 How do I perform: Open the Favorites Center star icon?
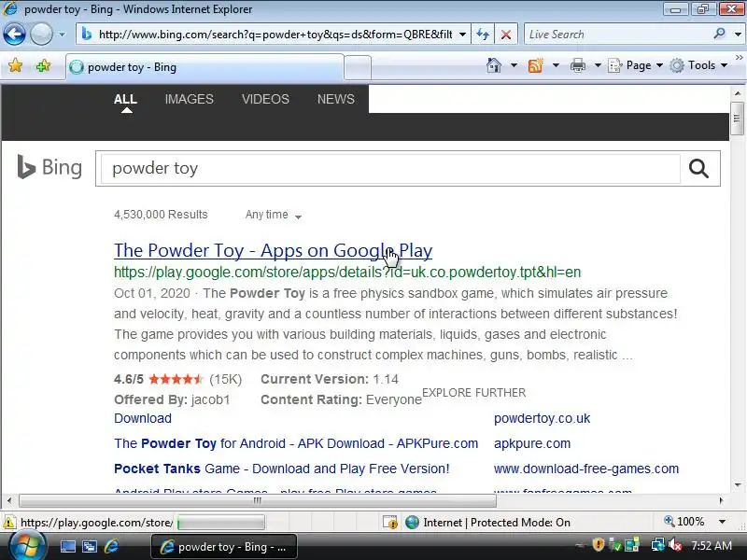[15, 65]
